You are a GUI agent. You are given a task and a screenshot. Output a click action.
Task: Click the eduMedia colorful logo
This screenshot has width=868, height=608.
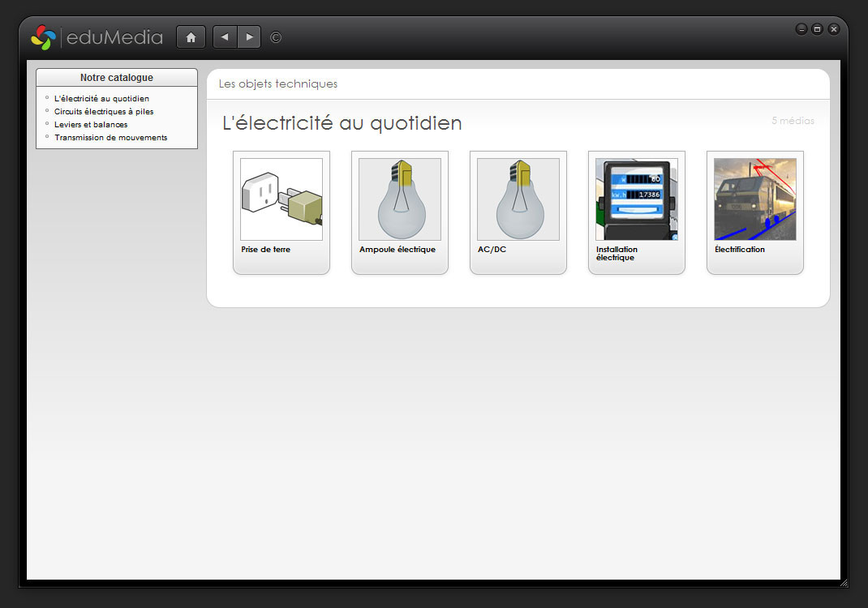pyautogui.click(x=43, y=37)
